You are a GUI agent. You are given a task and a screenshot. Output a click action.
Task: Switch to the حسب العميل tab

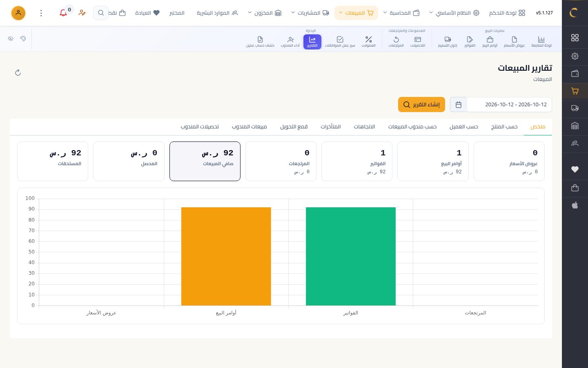tap(464, 127)
